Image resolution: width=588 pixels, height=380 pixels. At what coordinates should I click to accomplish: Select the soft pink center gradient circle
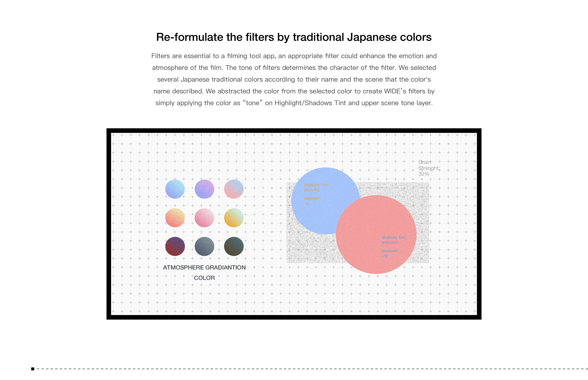[x=204, y=218]
